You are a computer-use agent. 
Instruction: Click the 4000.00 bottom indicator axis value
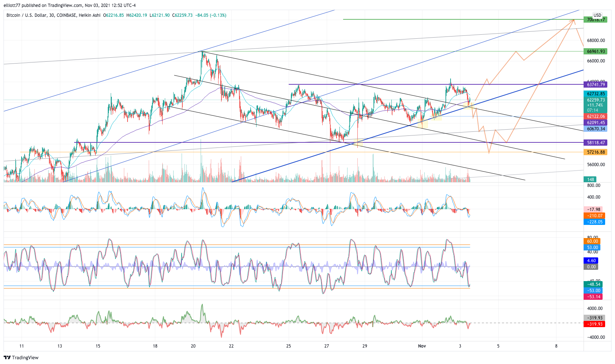tap(595, 309)
